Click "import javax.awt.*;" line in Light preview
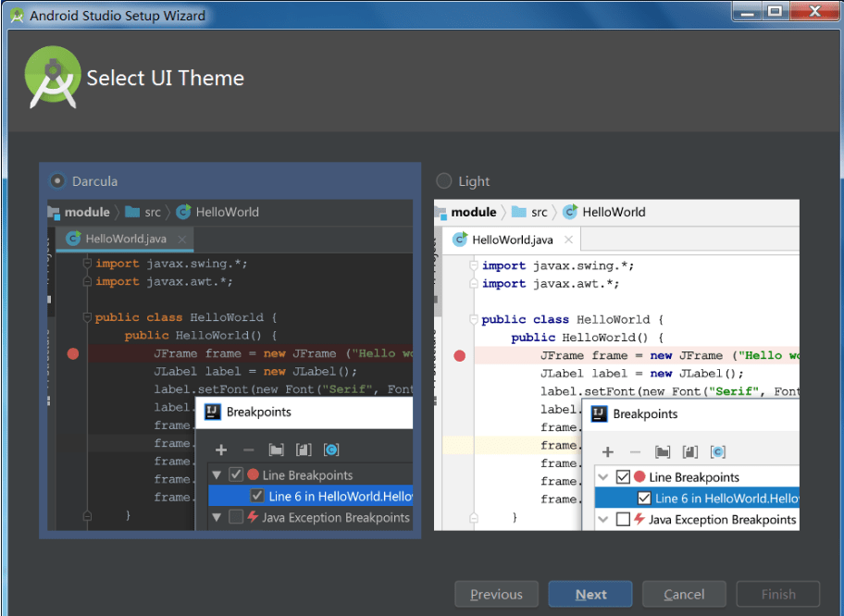The width and height of the screenshot is (844, 616). [550, 284]
